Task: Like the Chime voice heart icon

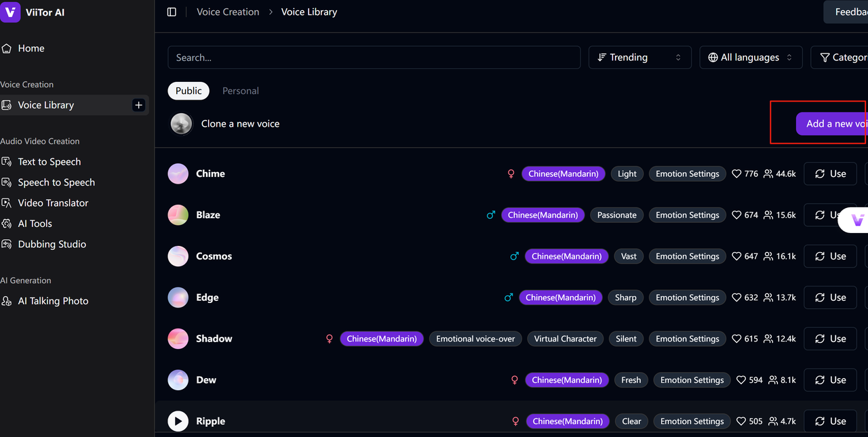Action: tap(736, 174)
